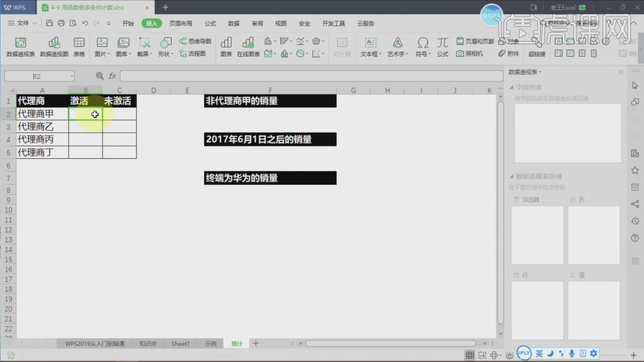
Task: Open the 数据 ribbon tab
Action: pyautogui.click(x=234, y=23)
